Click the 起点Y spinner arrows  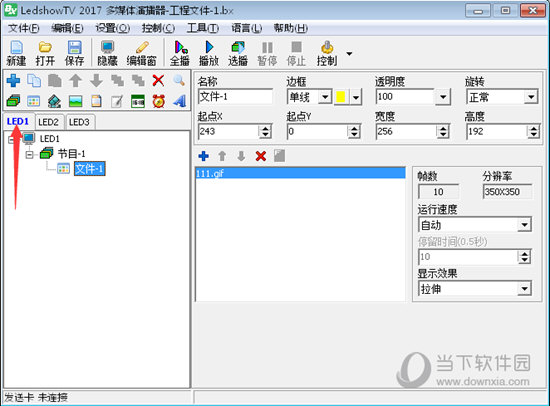point(354,132)
